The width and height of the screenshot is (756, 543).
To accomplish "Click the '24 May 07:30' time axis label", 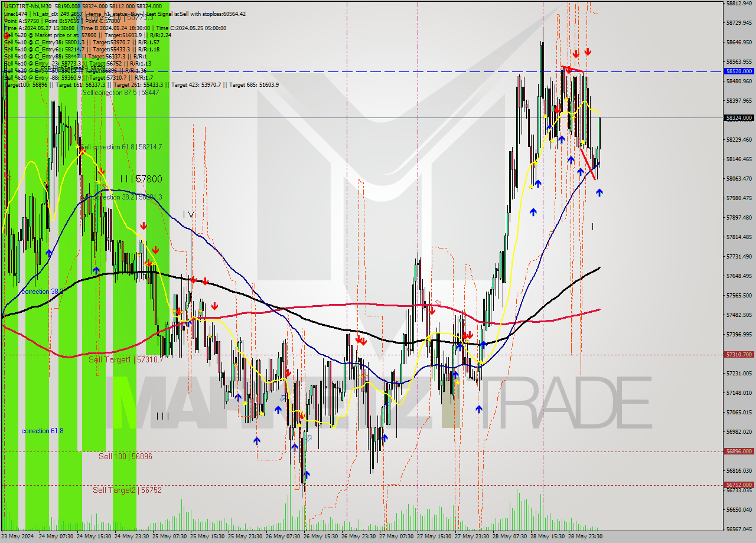I will click(56, 537).
